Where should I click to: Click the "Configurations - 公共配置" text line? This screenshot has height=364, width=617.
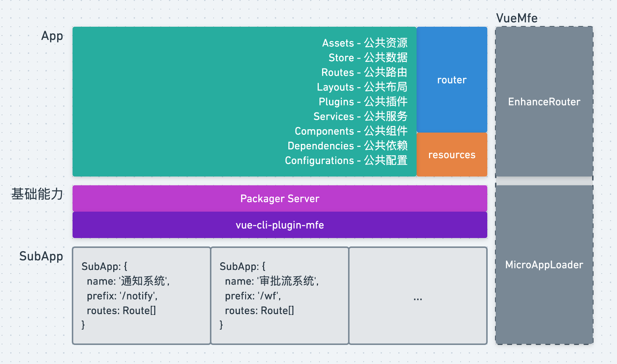click(x=346, y=160)
